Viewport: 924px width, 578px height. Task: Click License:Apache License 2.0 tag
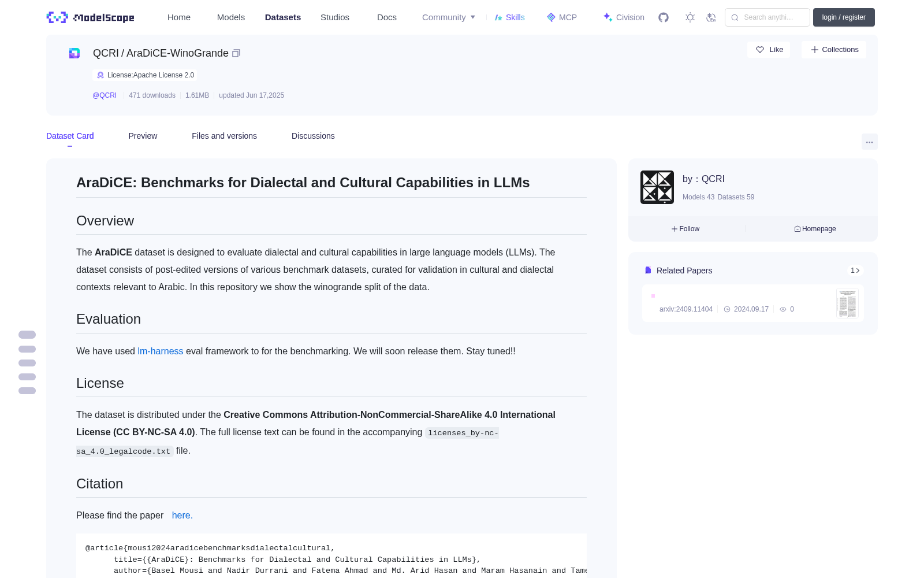tap(145, 75)
